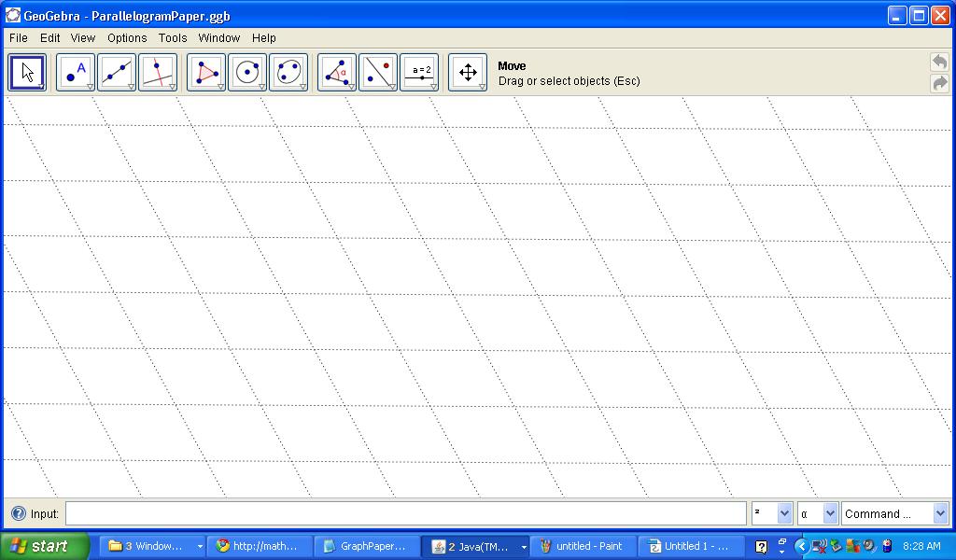Expand hidden system tray icons arrow
Screen dimensions: 956x560
point(802,546)
